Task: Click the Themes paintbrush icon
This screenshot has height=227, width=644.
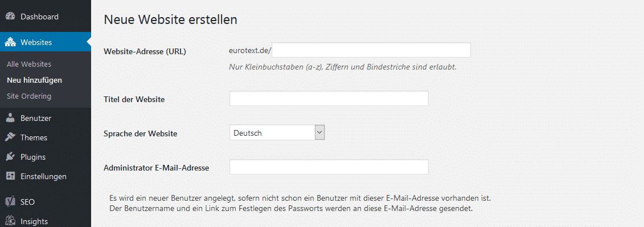Action: tap(11, 137)
